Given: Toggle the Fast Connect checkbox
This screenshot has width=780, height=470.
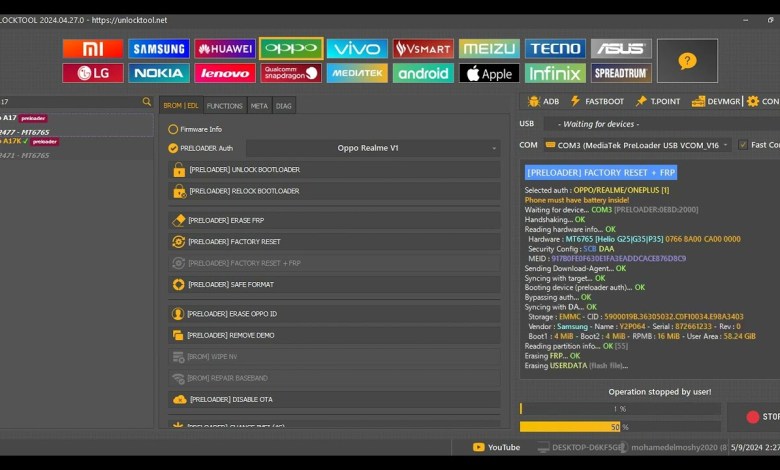Looking at the screenshot, I should pos(743,145).
